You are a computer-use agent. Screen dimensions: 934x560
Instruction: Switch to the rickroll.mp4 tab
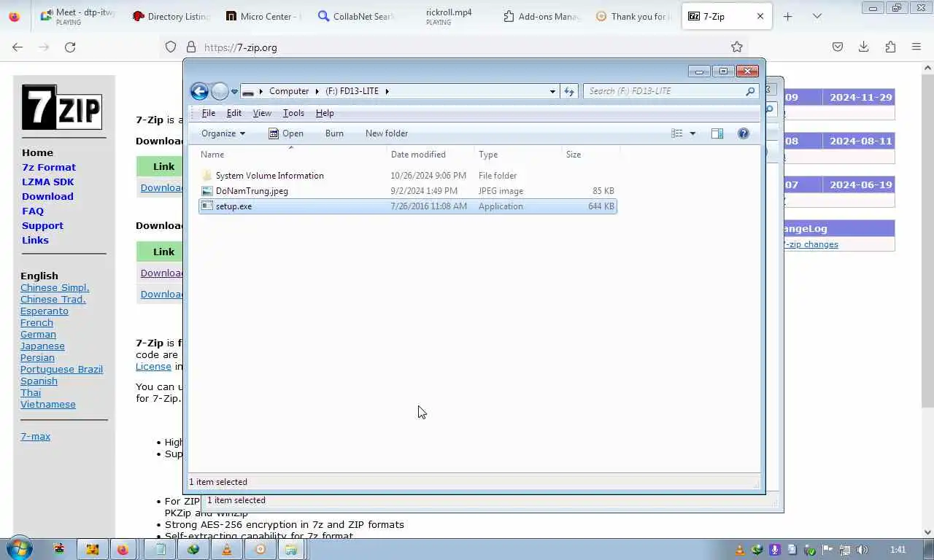pyautogui.click(x=449, y=16)
